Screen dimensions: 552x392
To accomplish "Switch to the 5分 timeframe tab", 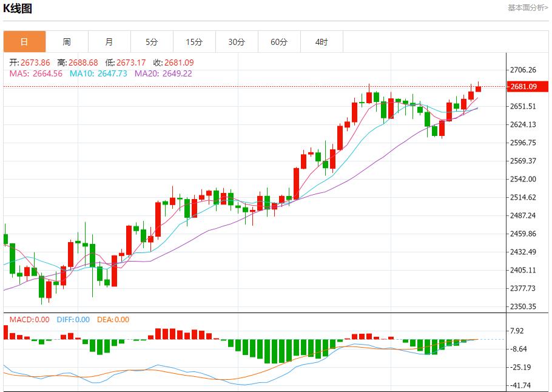I will [x=152, y=42].
